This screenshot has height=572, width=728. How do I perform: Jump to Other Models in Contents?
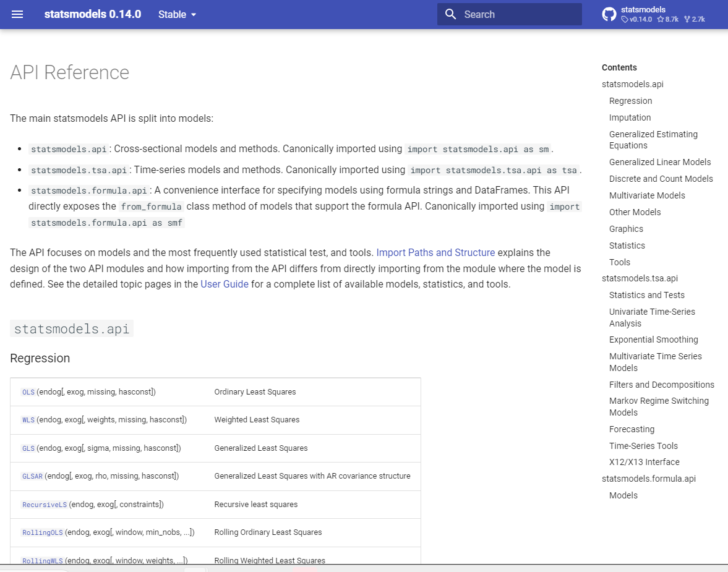coord(635,212)
